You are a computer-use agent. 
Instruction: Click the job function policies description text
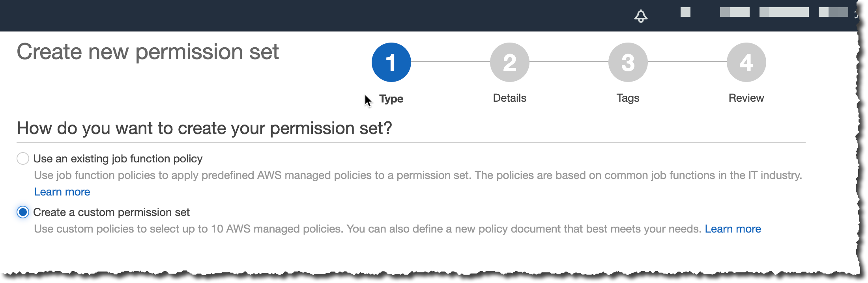[x=418, y=175]
